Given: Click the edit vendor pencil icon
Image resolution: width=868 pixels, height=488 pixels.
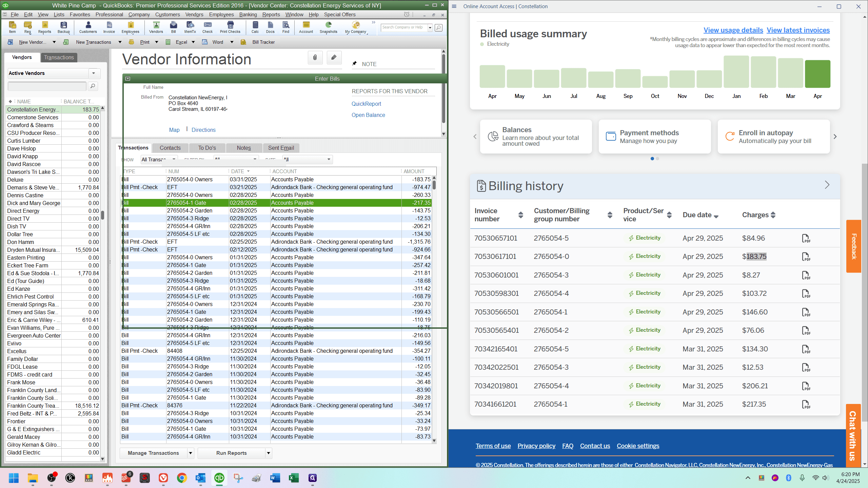Looking at the screenshot, I should click(334, 58).
